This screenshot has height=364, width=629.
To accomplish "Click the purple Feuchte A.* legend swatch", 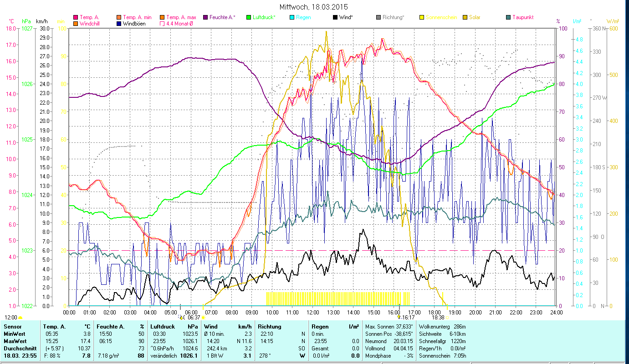I will [205, 17].
